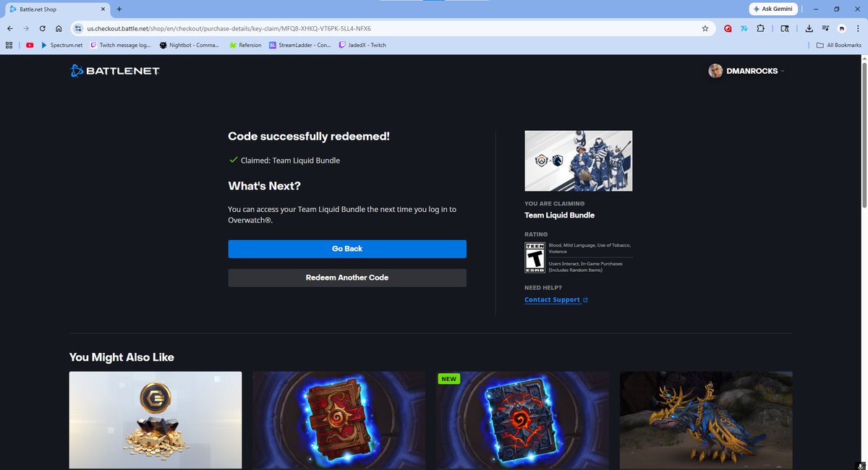Open the Contact Support link
Viewport: 868px width, 470px height.
556,300
